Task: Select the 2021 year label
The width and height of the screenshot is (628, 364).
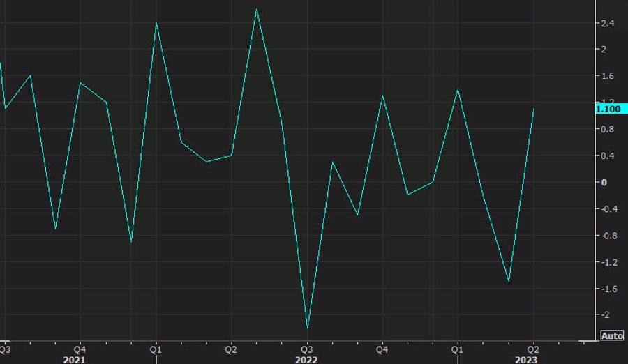Action: tap(74, 359)
